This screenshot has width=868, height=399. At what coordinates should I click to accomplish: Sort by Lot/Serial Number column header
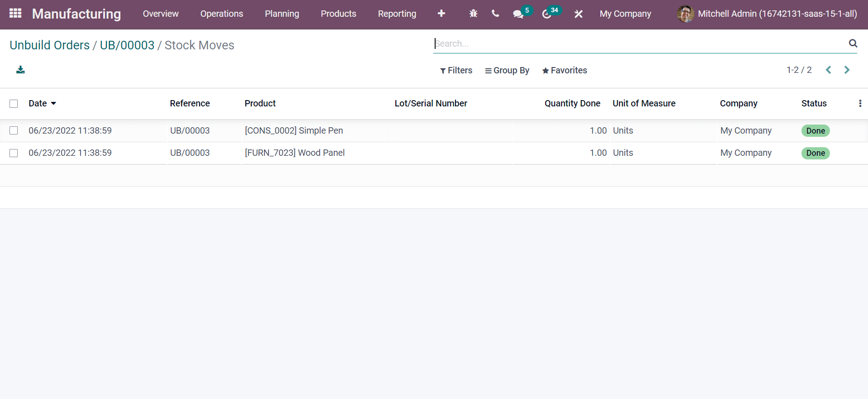[x=431, y=103]
